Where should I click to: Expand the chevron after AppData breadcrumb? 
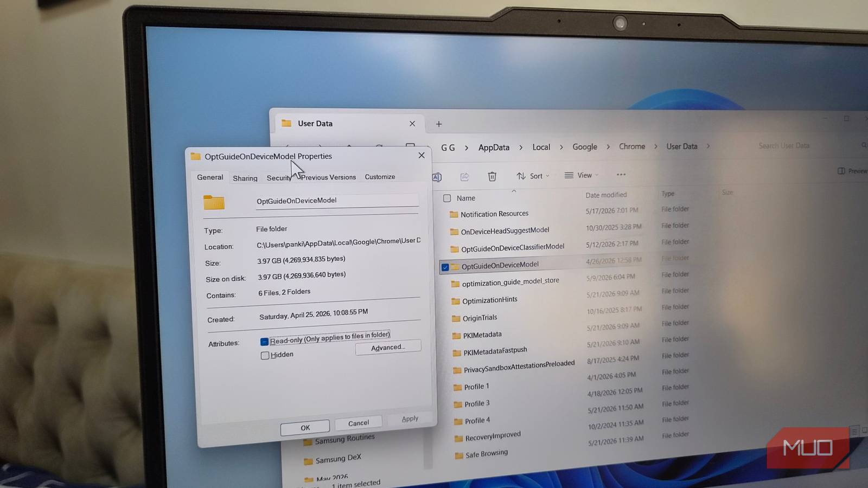point(521,147)
